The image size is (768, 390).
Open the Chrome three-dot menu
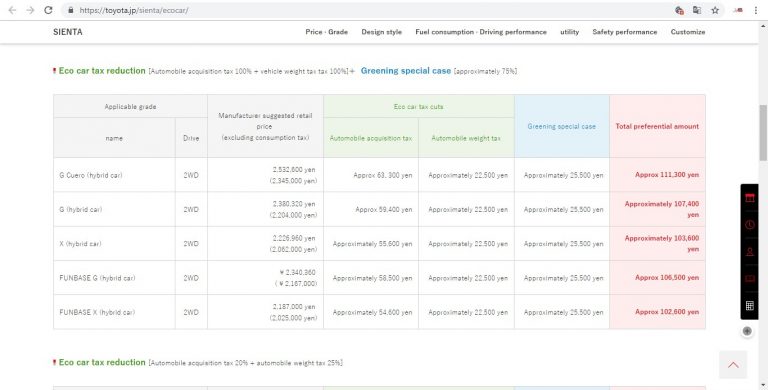click(756, 10)
